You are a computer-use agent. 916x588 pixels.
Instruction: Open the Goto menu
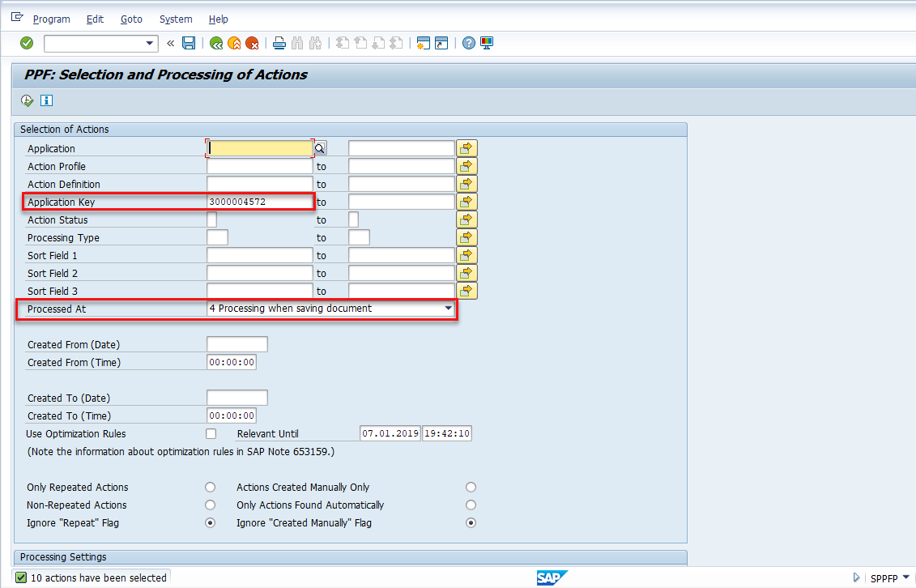click(x=131, y=19)
